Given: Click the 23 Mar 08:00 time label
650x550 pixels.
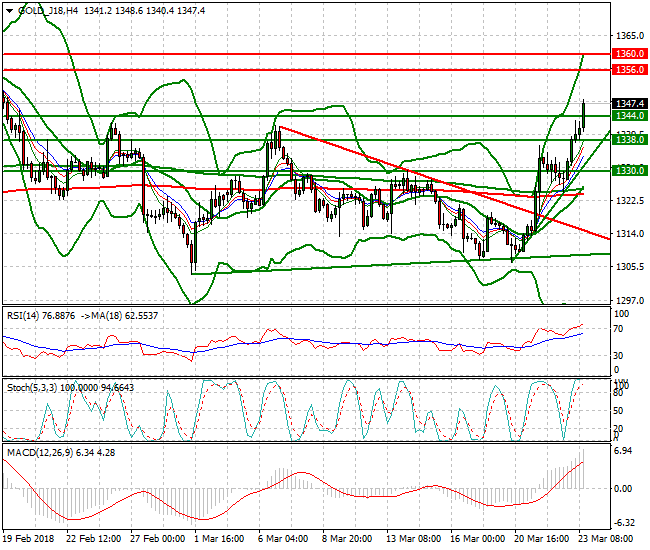Looking at the screenshot, I should [x=605, y=539].
